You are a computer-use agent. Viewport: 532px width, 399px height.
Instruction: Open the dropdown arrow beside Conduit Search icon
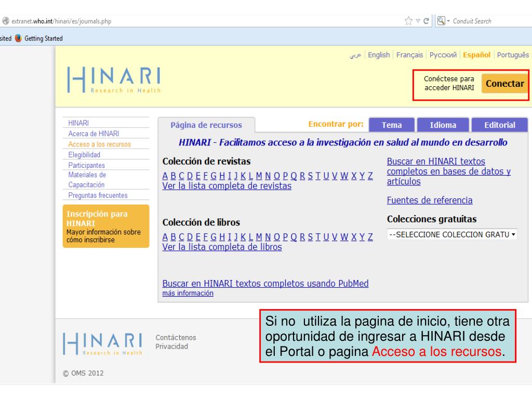click(x=448, y=21)
